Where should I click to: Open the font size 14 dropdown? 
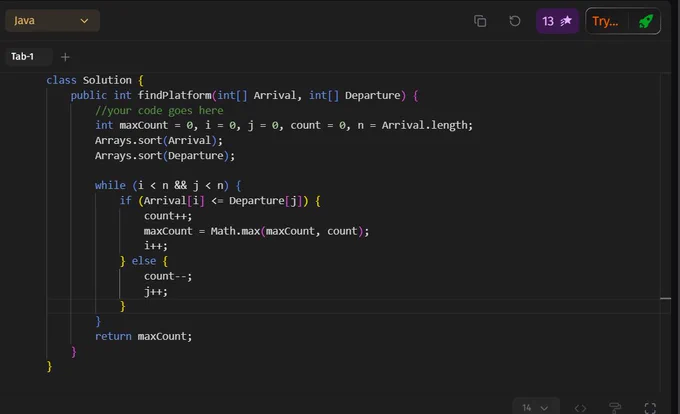[x=536, y=407]
